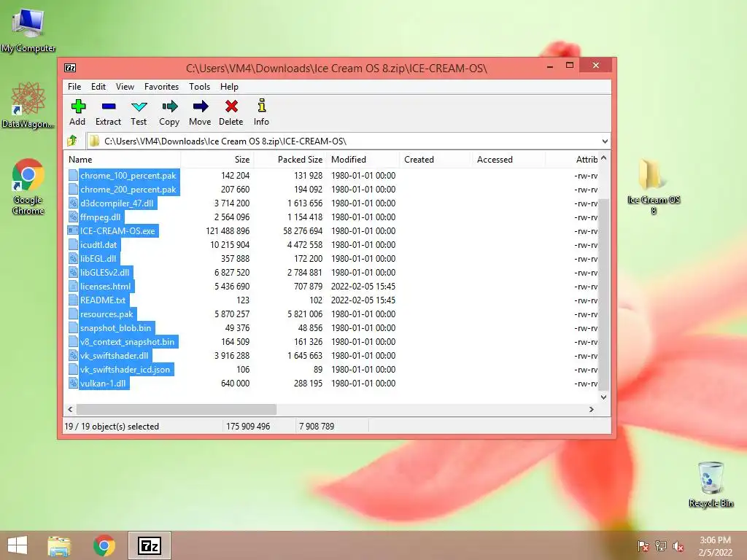Click the 19 / 19 object(s) selected status

coord(112,426)
